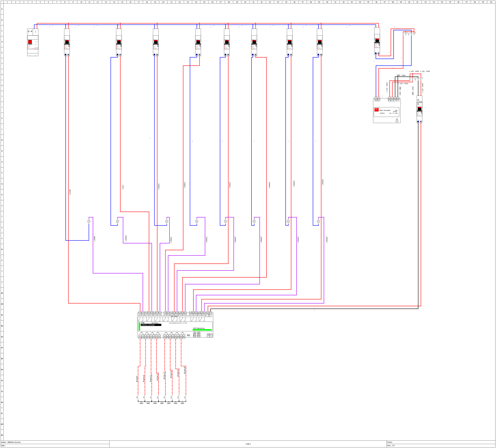The image size is (496, 448).
Task: Select the 4A DC circuit breaker
Action: pos(419,109)
